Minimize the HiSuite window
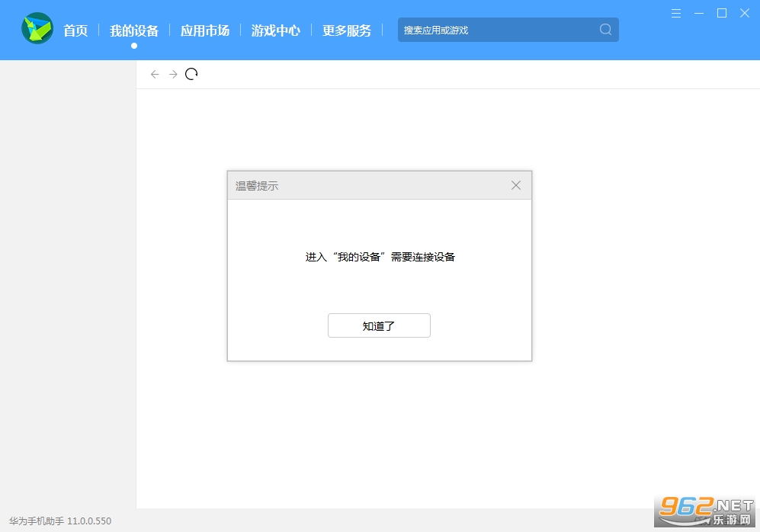The width and height of the screenshot is (760, 532). pos(699,13)
